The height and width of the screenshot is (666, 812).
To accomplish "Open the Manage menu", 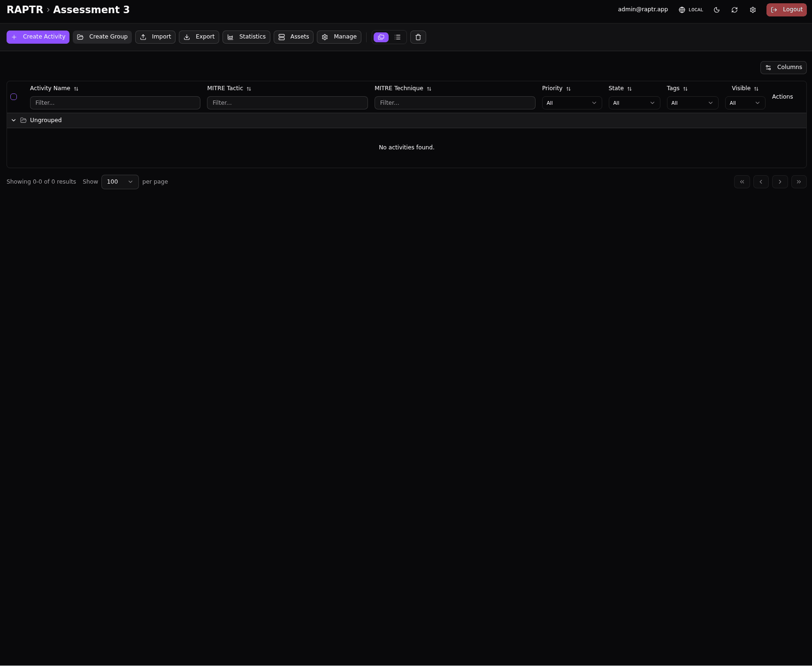I will [338, 37].
